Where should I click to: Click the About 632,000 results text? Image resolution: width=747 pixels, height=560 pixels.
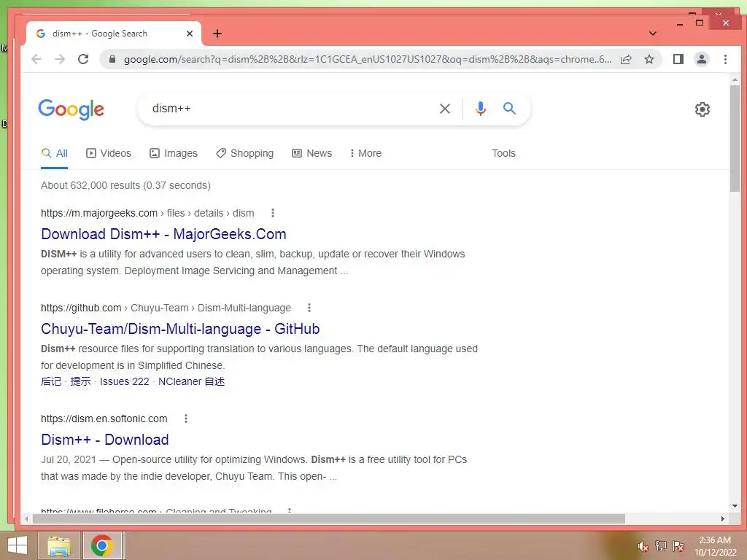[125, 185]
